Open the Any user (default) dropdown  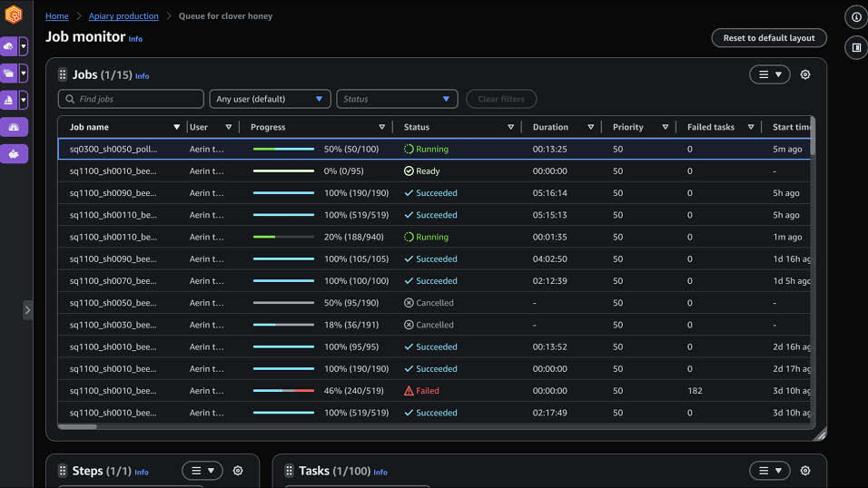coord(270,99)
